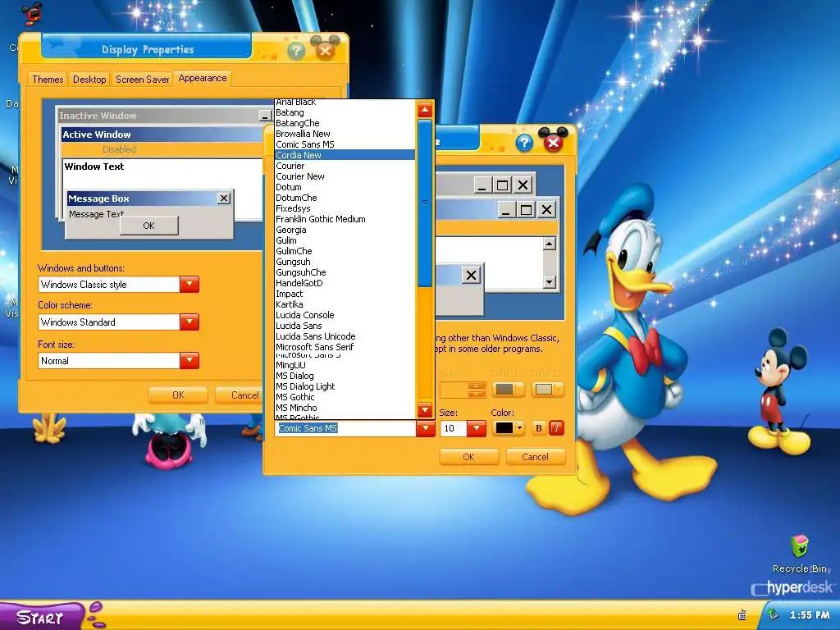Click the help icon in Advanced Appearance dialog
The height and width of the screenshot is (630, 840).
coord(524,143)
